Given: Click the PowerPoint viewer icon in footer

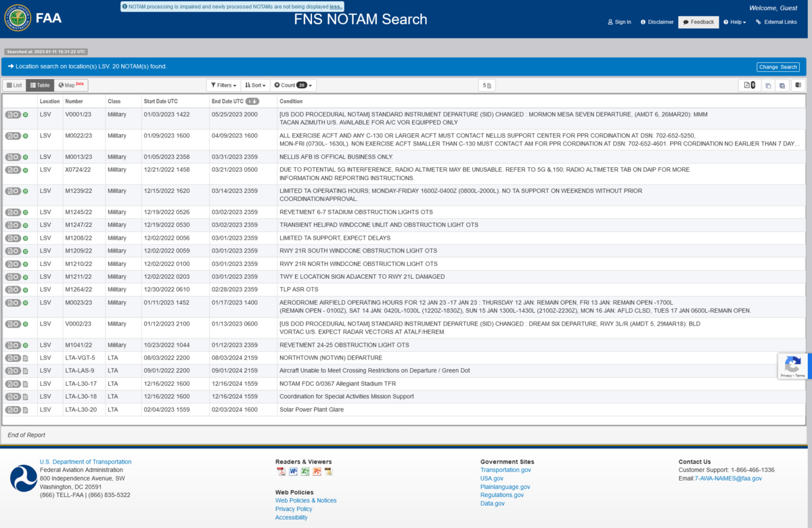Looking at the screenshot, I should pos(317,472).
